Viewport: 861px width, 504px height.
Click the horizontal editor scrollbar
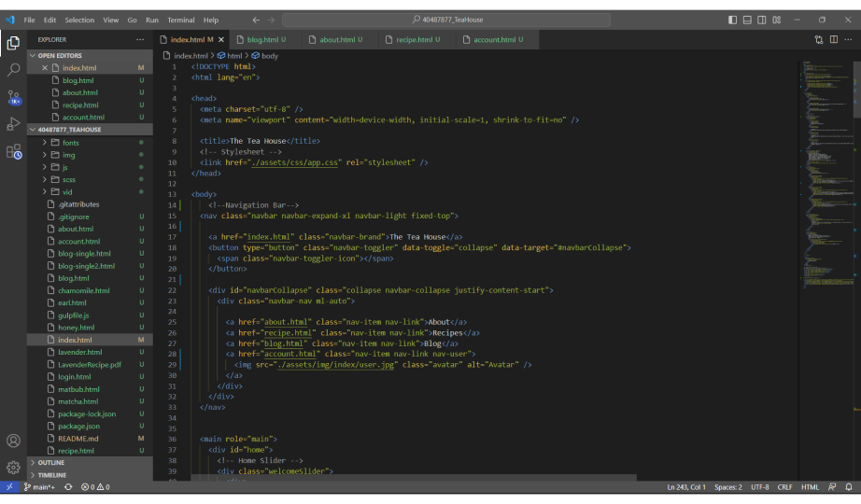coord(414,478)
